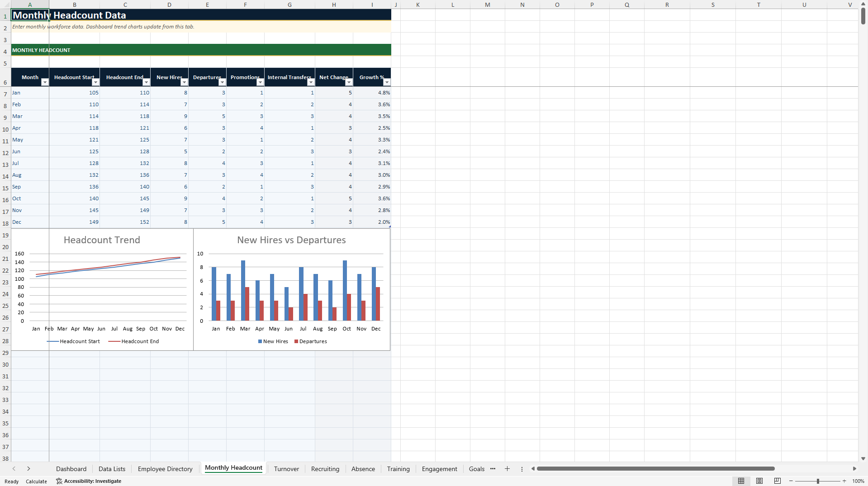Viewport: 868px width, 486px height.
Task: Select column I header
Action: [372, 5]
